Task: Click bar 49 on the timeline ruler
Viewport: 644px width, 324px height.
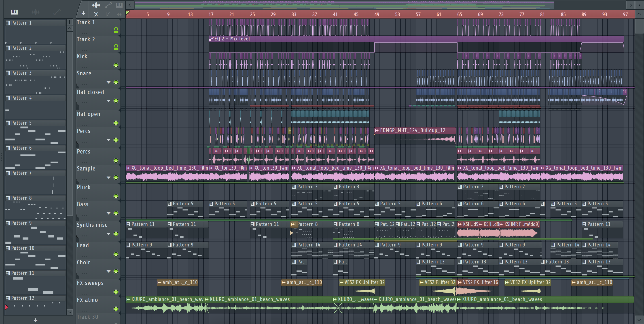Action: [x=376, y=14]
